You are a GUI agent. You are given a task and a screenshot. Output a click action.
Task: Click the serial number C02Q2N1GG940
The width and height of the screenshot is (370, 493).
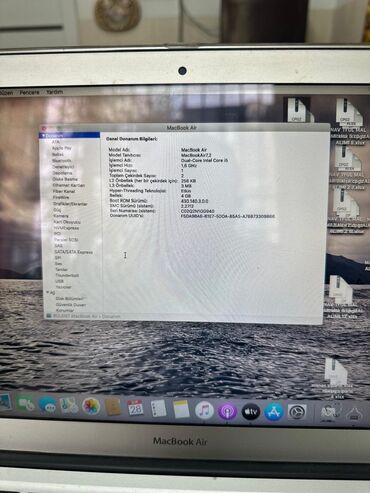(198, 211)
